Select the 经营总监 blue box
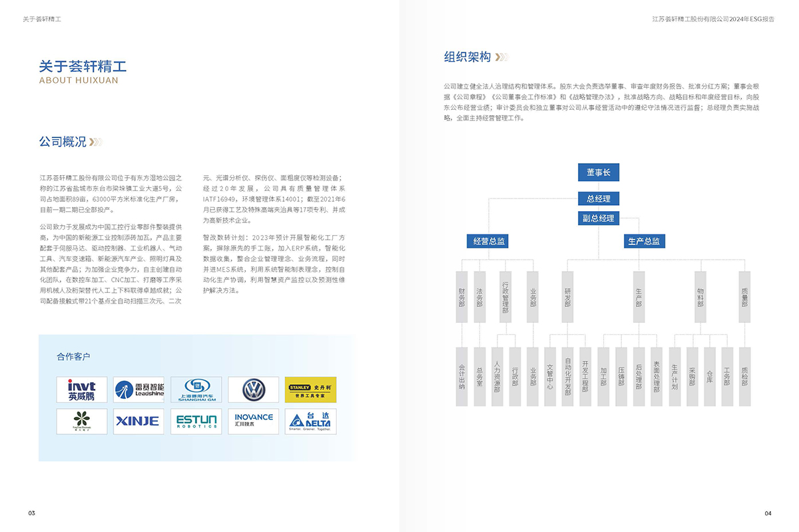The height and width of the screenshot is (532, 799). coord(487,240)
